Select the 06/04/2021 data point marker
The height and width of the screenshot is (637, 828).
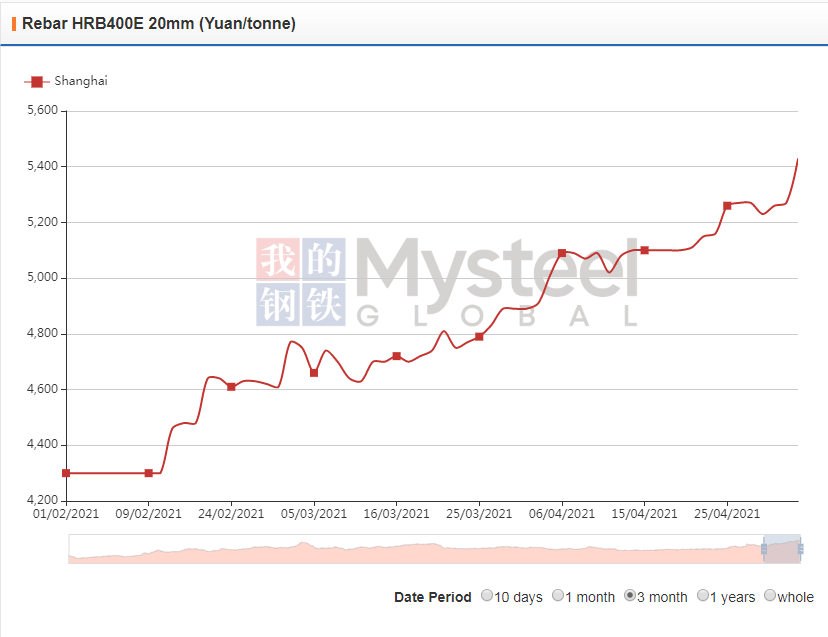pos(562,253)
